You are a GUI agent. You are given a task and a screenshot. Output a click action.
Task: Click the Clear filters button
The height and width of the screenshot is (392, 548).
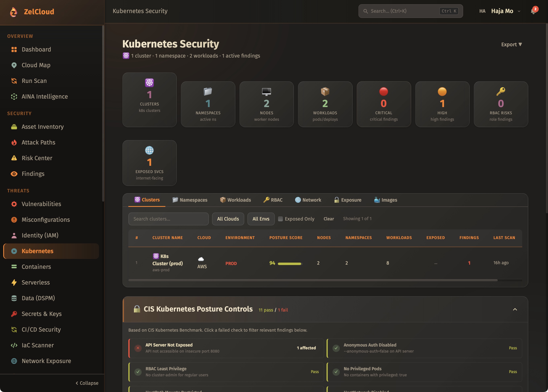(328, 219)
